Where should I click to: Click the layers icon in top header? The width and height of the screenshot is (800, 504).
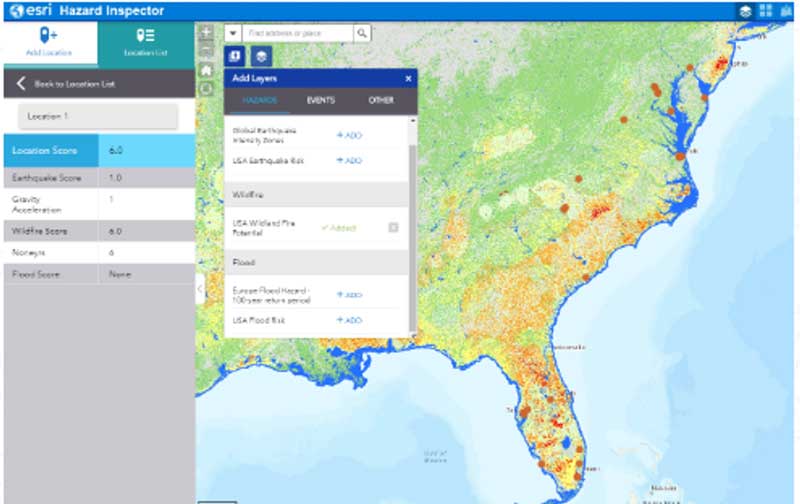pos(745,11)
